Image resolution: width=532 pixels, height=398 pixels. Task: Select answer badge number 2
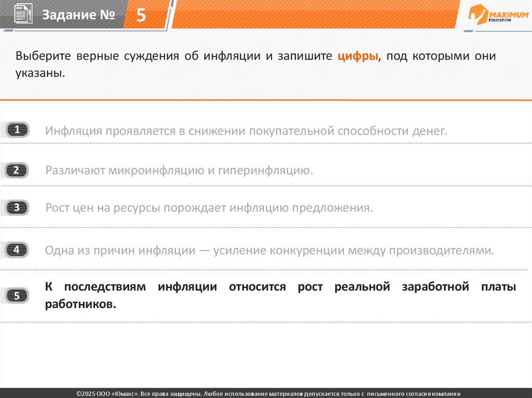coord(16,170)
